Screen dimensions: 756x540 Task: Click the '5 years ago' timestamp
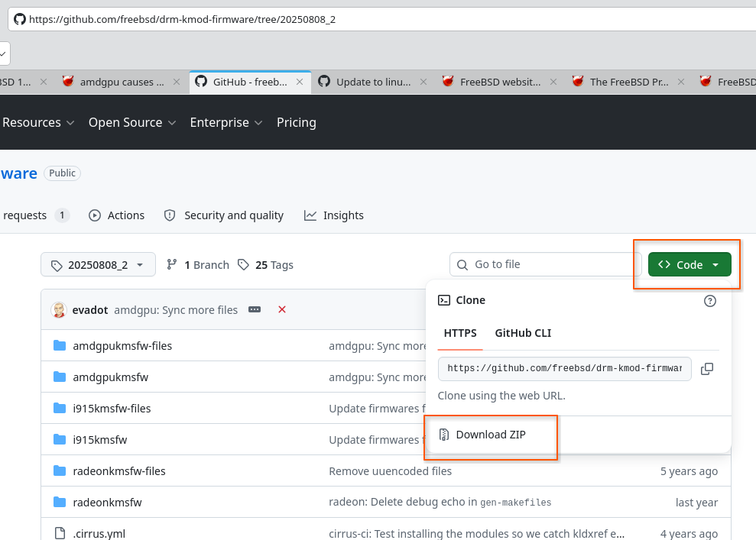point(689,471)
